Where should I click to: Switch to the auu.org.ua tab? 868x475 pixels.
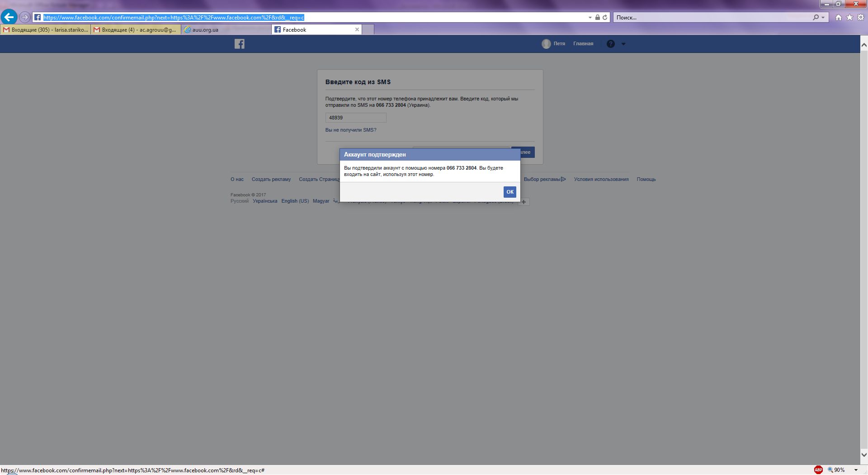click(x=226, y=29)
